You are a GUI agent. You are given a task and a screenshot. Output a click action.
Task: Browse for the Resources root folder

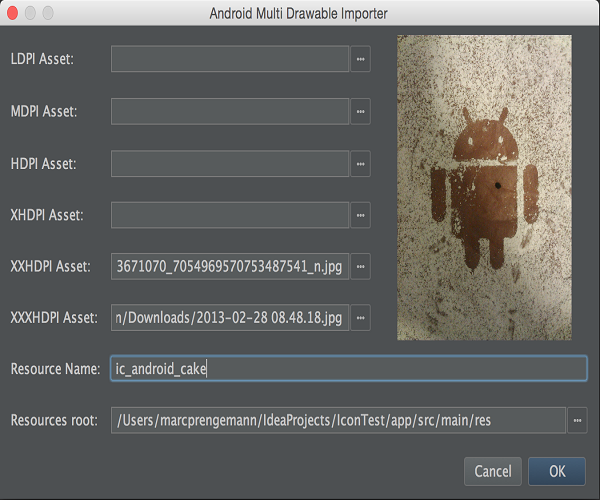577,420
